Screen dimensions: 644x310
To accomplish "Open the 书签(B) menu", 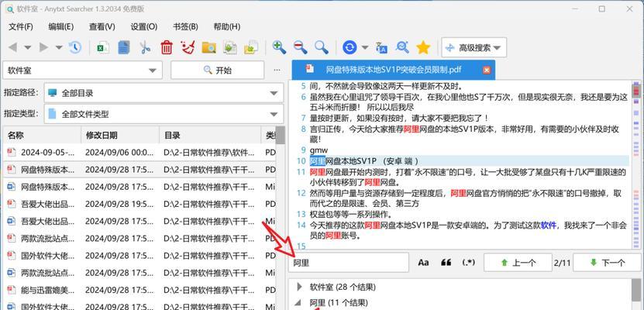I will pos(185,26).
